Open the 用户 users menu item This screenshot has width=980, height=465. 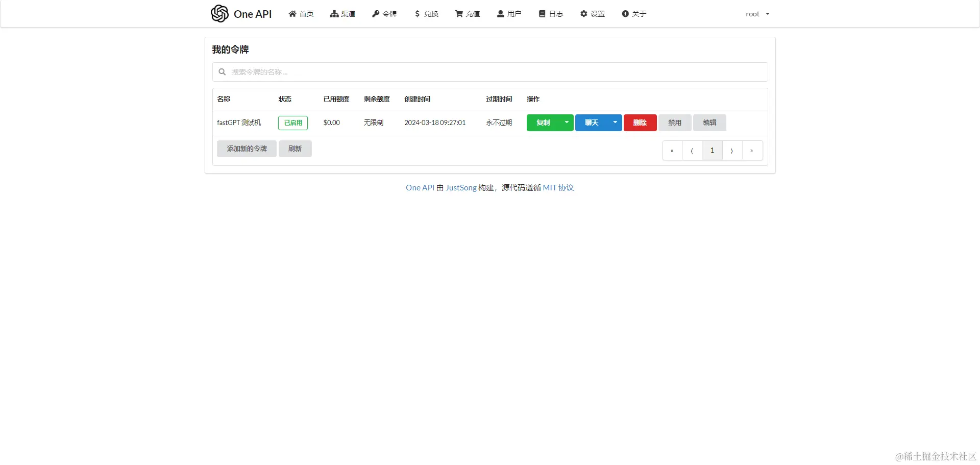509,14
